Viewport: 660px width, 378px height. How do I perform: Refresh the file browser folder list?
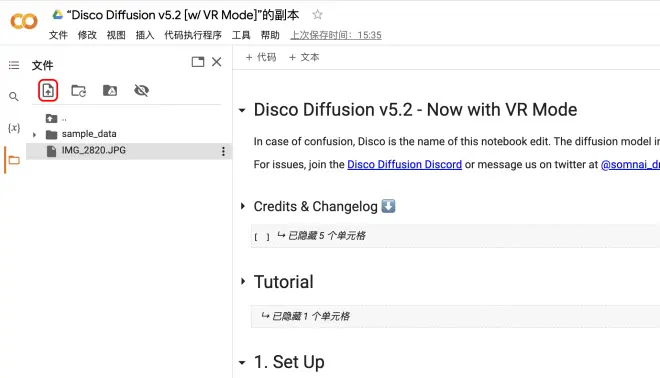(x=79, y=91)
